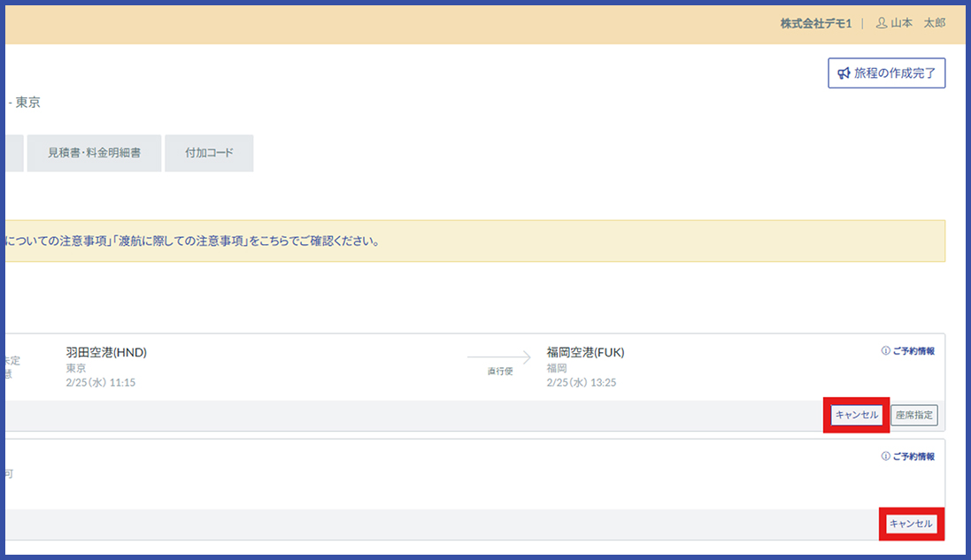Open ご予約情報 info icon for the HND flight
Image resolution: width=971 pixels, height=560 pixels.
click(885, 351)
